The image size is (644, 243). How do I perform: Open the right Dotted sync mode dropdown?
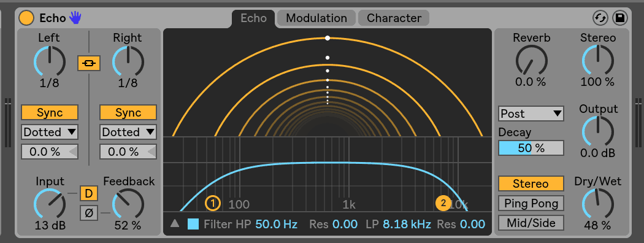pyautogui.click(x=128, y=133)
